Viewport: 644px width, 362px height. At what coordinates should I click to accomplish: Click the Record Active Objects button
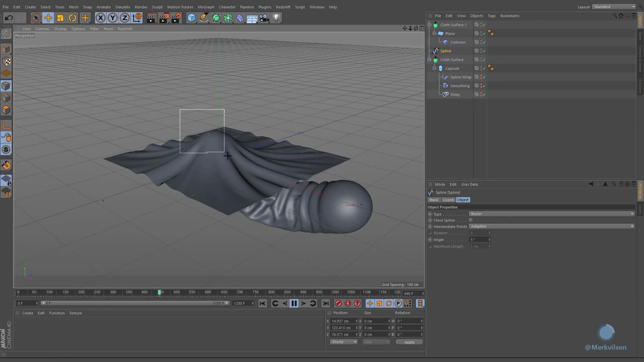[339, 303]
